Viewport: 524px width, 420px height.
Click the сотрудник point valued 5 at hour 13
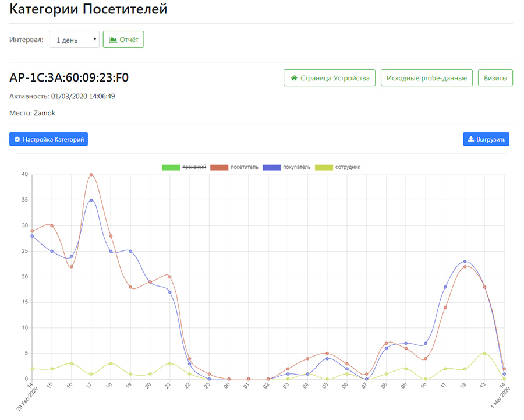(484, 354)
